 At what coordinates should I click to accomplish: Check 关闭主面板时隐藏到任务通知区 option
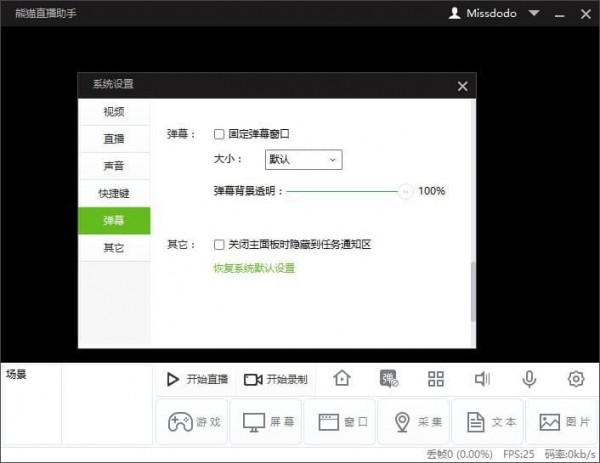click(220, 244)
